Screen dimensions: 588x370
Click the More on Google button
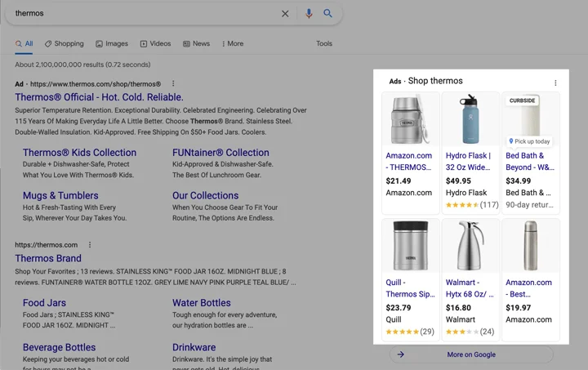471,354
